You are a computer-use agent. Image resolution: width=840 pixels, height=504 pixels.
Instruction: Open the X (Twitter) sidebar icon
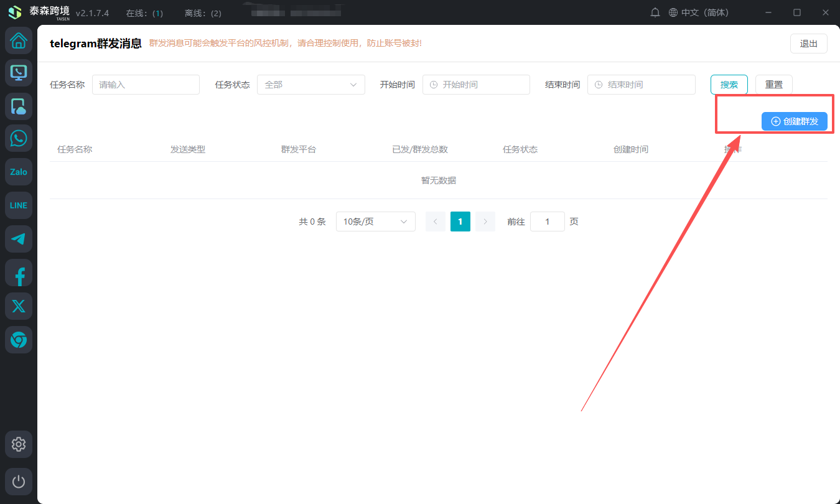point(19,306)
